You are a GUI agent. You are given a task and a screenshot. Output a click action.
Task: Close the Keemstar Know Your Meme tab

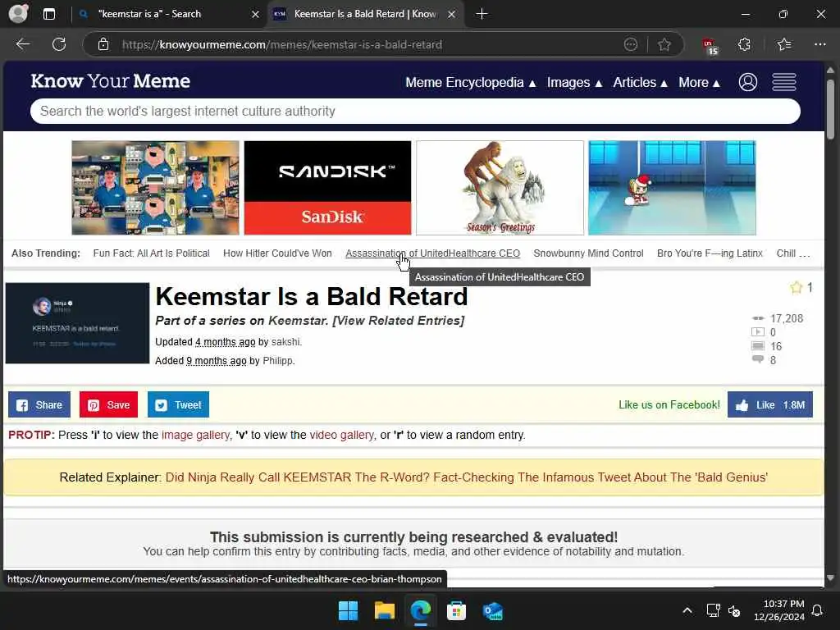[452, 14]
